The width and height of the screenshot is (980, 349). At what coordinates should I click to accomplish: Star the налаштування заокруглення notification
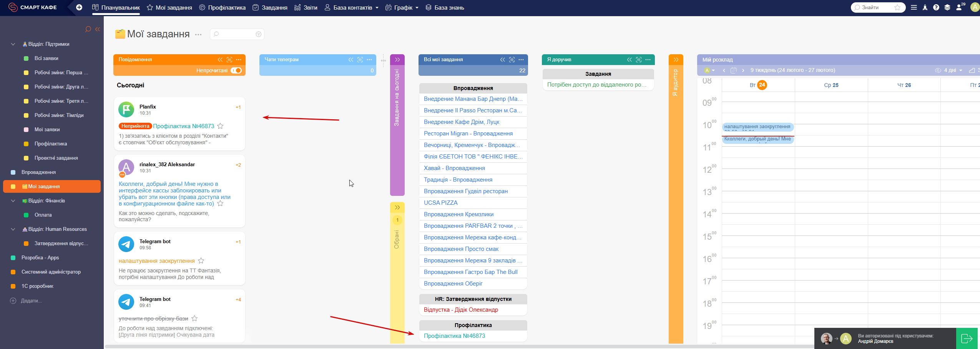(x=201, y=260)
